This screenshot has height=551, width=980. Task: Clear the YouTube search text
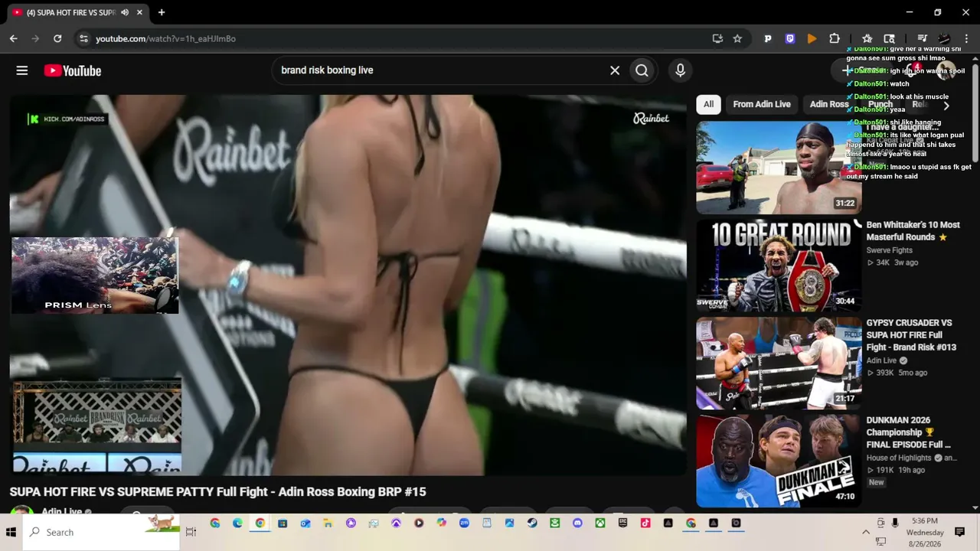pos(615,70)
